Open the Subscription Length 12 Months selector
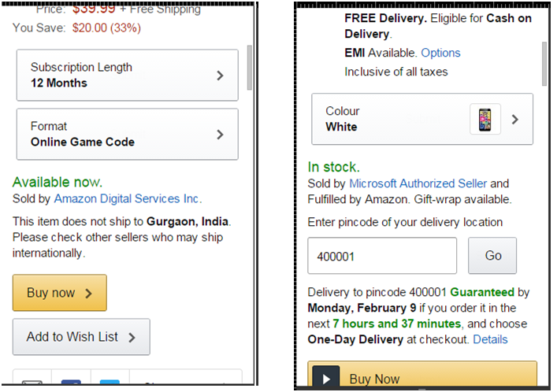This screenshot has width=557, height=392. tap(127, 76)
